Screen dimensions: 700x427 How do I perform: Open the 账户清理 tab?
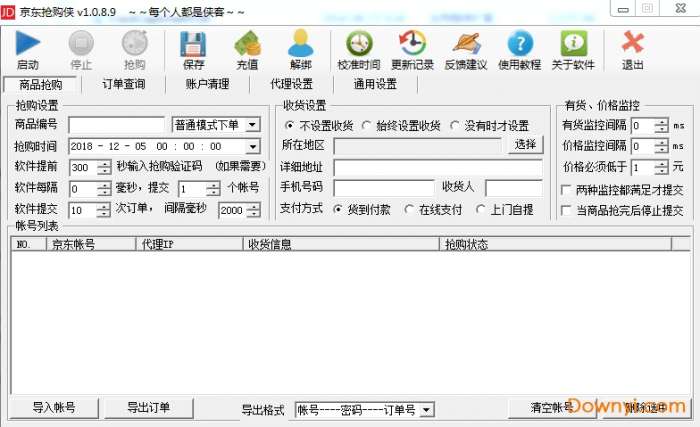pyautogui.click(x=208, y=84)
